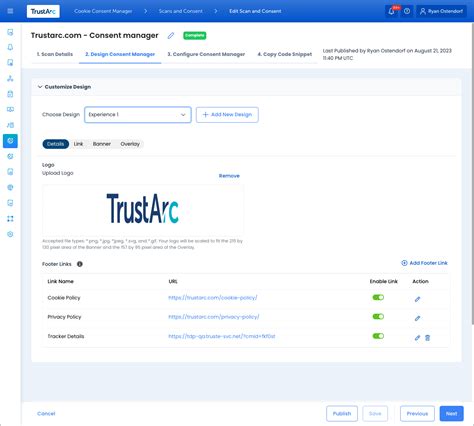Switch to the Overlay sub-tab
The width and height of the screenshot is (474, 426).
[x=130, y=144]
